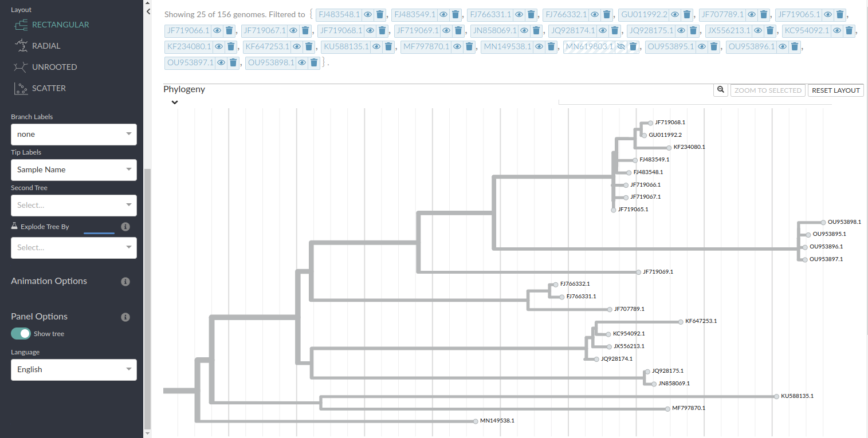The height and width of the screenshot is (438, 868).
Task: Delete the JF719068.1 filter
Action: click(x=382, y=30)
